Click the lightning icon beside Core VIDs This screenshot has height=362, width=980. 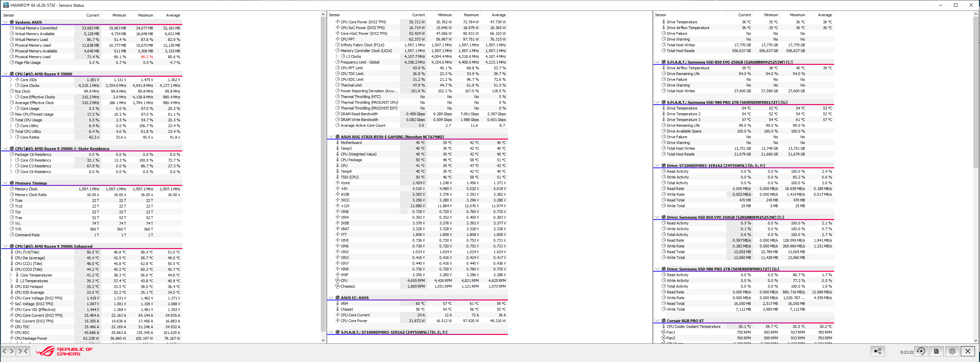[x=17, y=80]
